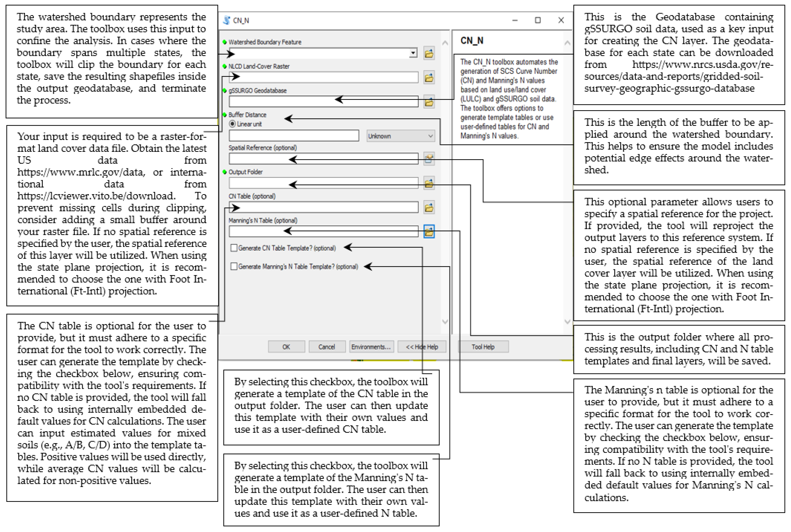Open Spatial Reference properties icon
Viewport: 791px width, 532px height.
[429, 158]
